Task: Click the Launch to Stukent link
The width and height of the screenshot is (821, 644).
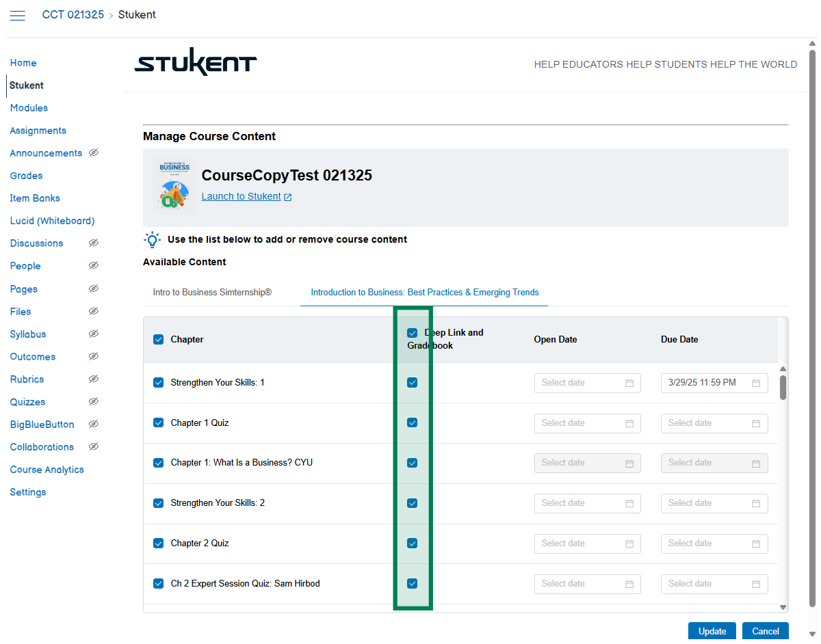Action: pos(241,197)
